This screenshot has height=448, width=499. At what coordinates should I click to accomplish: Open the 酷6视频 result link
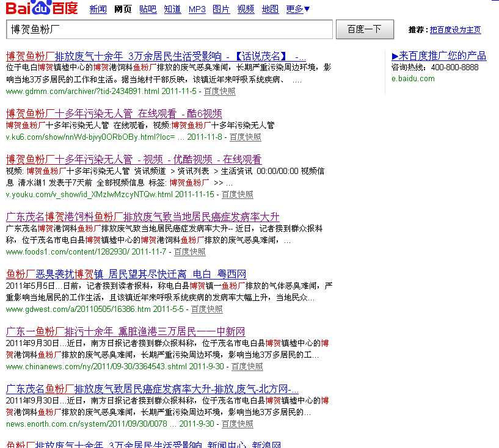[x=114, y=114]
